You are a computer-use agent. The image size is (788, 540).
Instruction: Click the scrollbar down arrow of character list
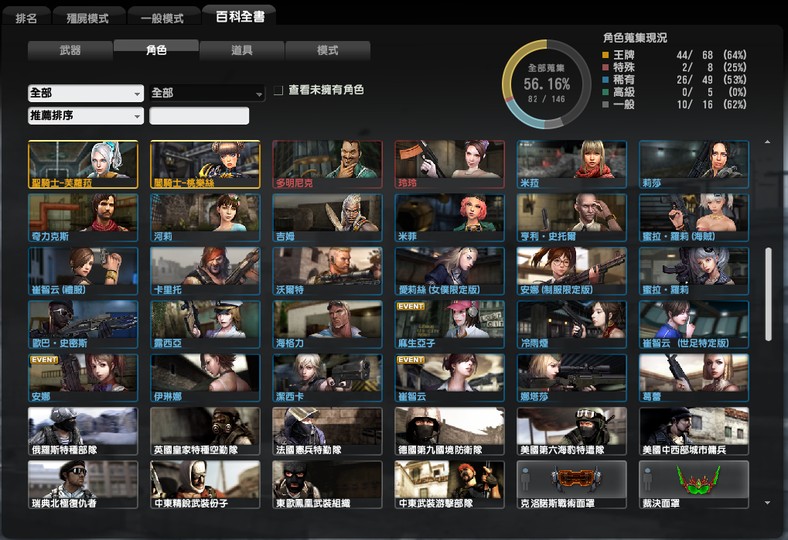767,503
